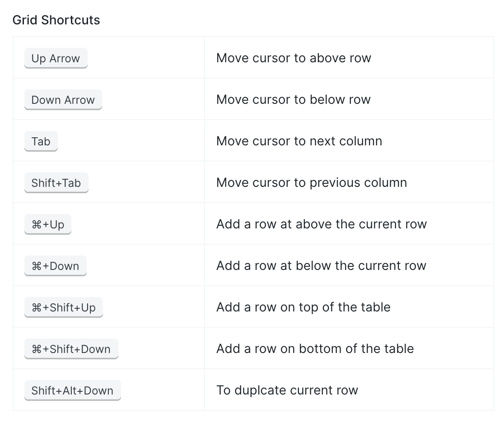Click 'Move cursor to above row' text
504x427 pixels.
(x=294, y=58)
